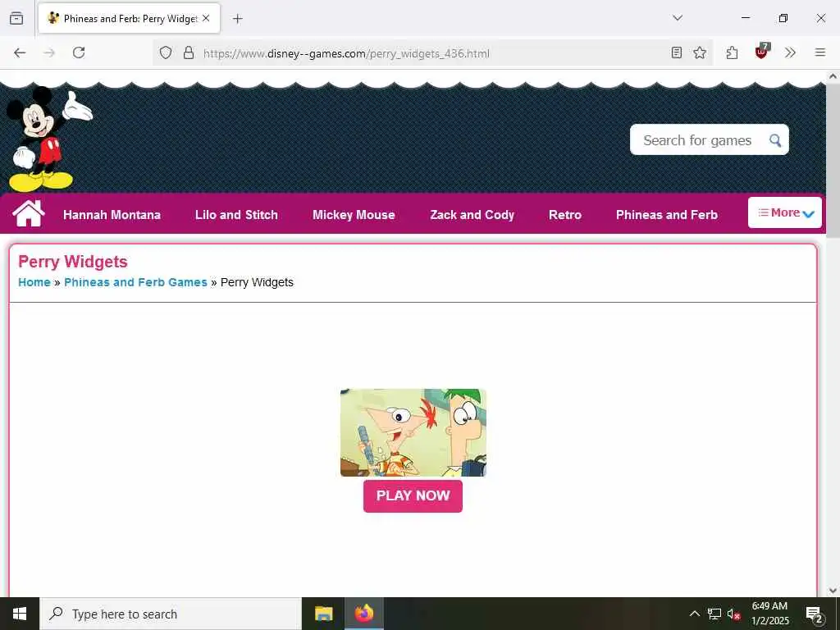Click the Perry Widgets page heading
Image resolution: width=840 pixels, height=630 pixels.
[x=73, y=262]
